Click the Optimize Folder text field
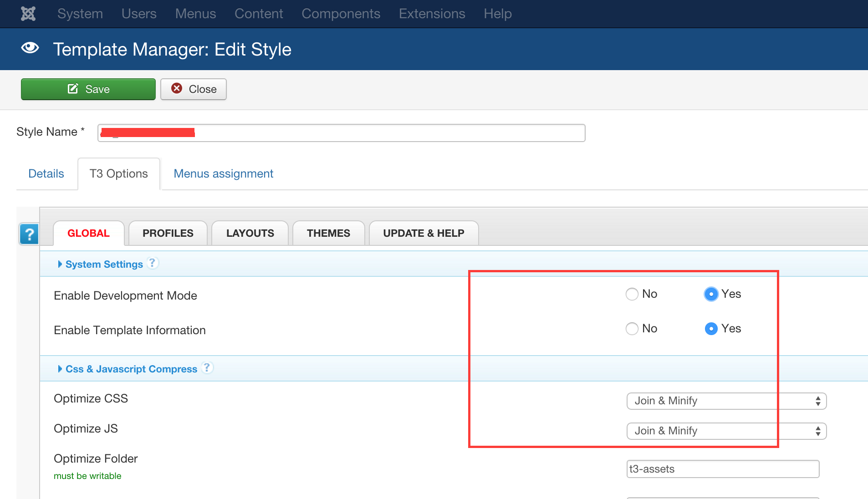The width and height of the screenshot is (868, 499). [723, 469]
